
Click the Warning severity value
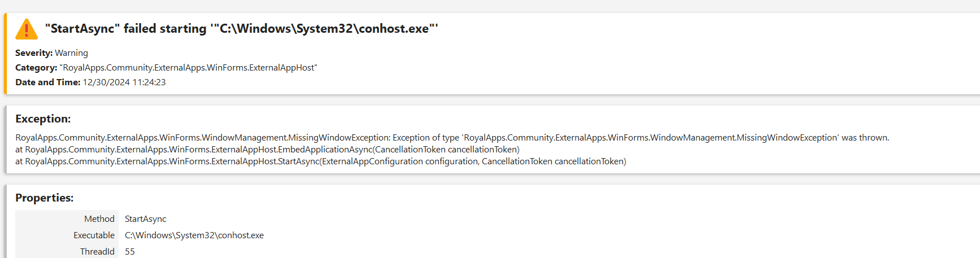[71, 53]
